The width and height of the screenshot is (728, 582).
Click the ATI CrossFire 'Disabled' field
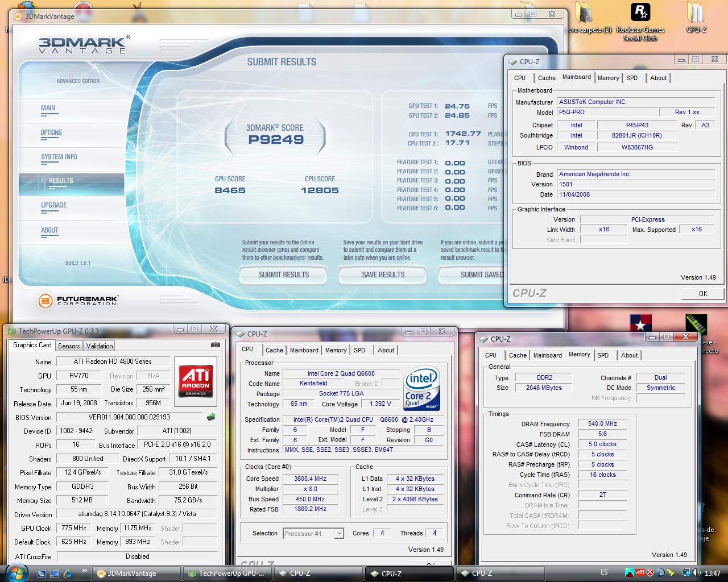tap(137, 556)
